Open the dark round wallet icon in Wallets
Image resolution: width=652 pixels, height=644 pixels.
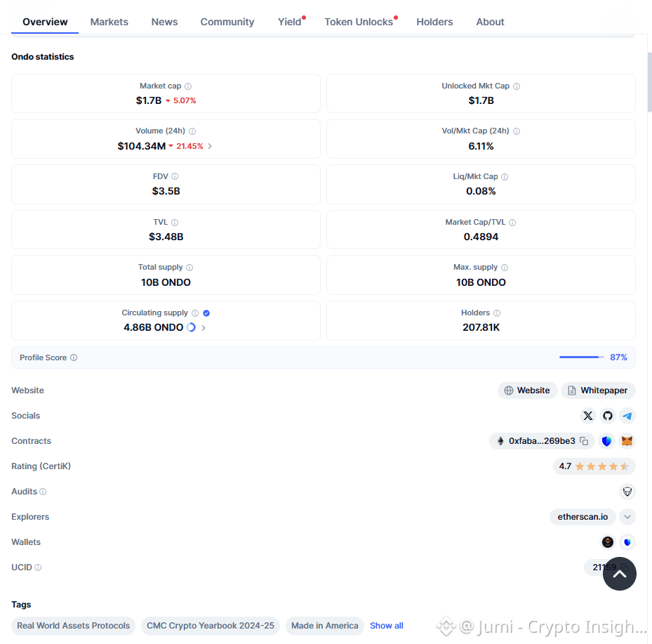pos(608,541)
